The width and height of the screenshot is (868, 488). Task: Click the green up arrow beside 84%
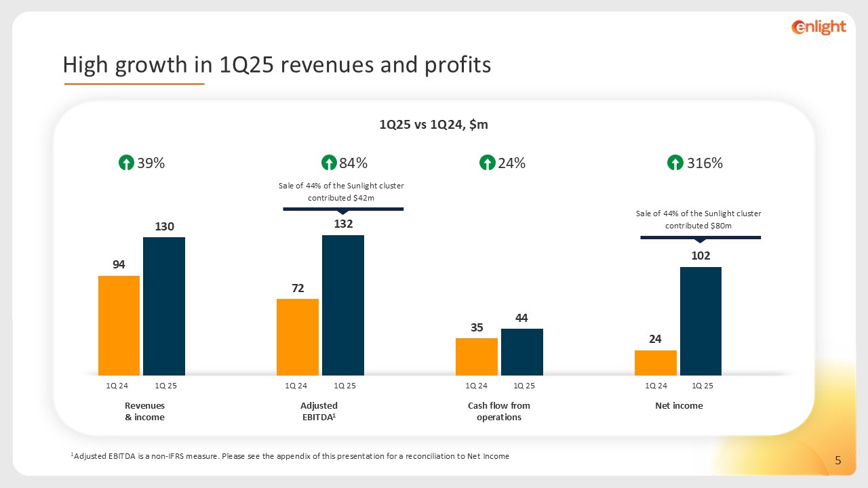328,163
